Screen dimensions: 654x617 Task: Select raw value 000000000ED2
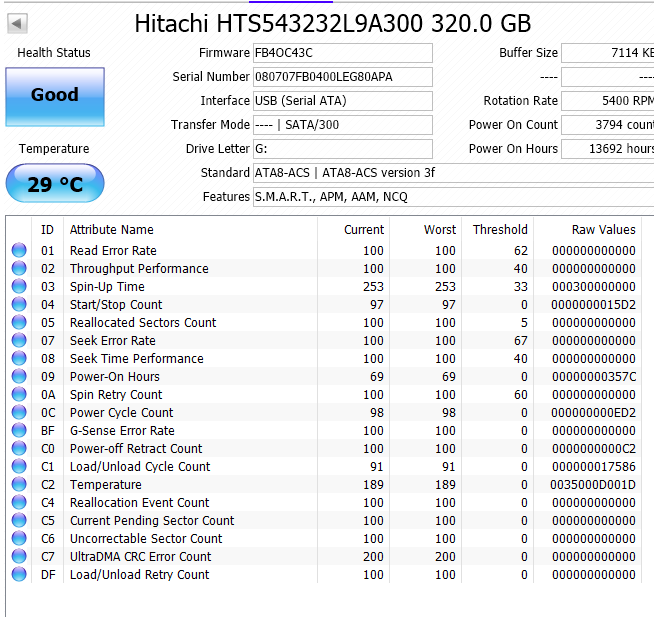pos(594,413)
